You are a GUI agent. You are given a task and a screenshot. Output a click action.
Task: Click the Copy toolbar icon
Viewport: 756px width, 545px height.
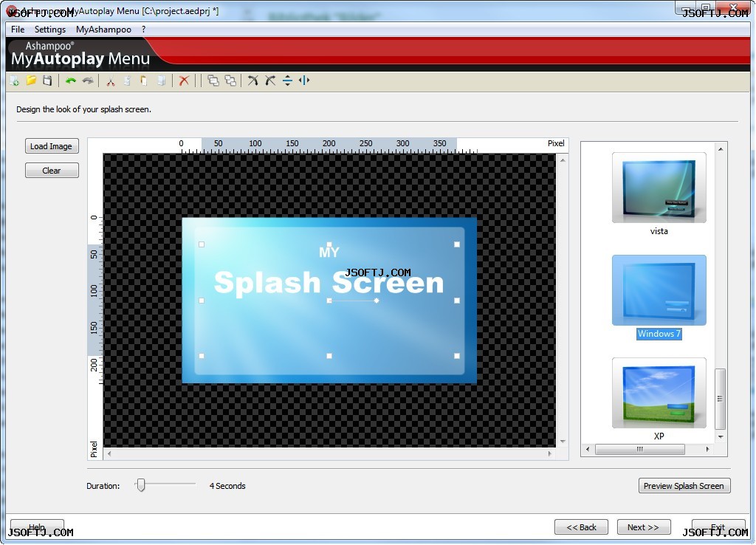[127, 80]
